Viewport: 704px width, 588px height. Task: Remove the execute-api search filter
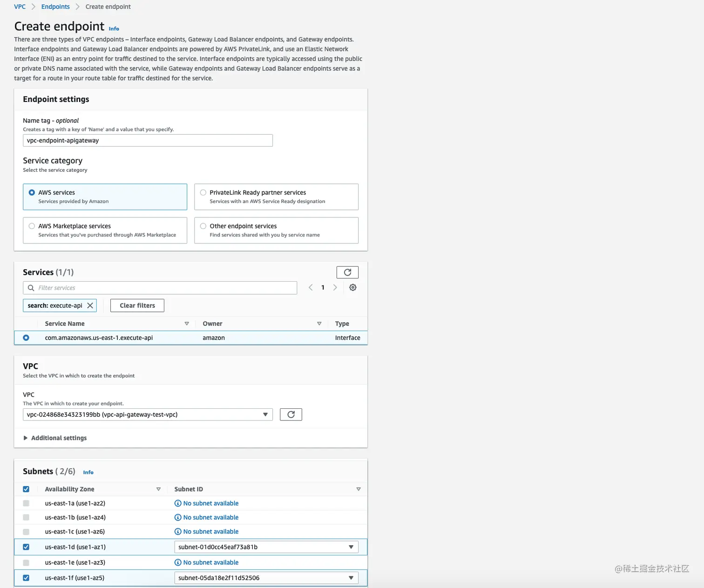pos(90,305)
